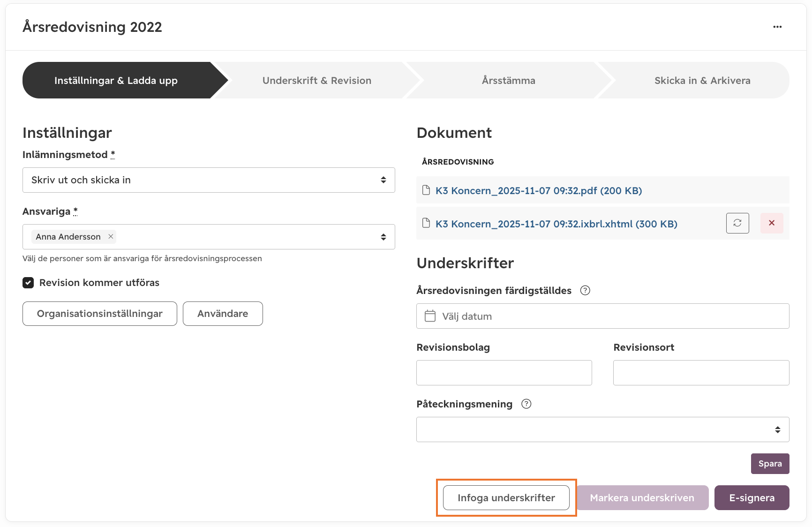The image size is (812, 527).
Task: Click calendar icon in Välj datum field
Action: click(x=430, y=316)
